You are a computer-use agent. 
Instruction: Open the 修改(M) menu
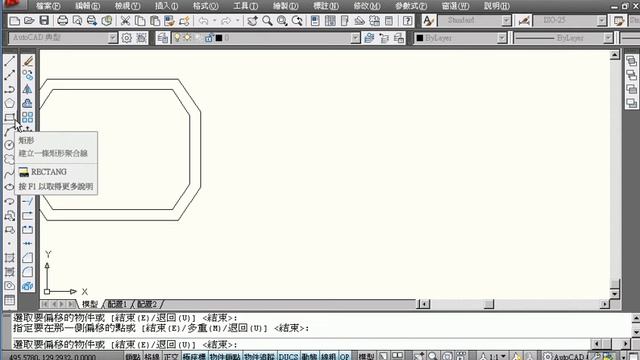coord(367,6)
